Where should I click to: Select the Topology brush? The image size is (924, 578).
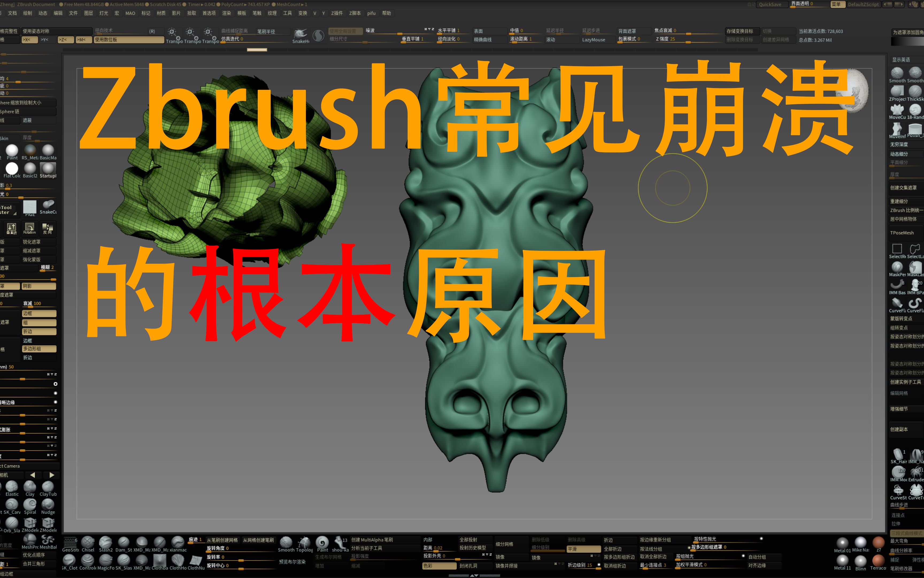pos(304,544)
